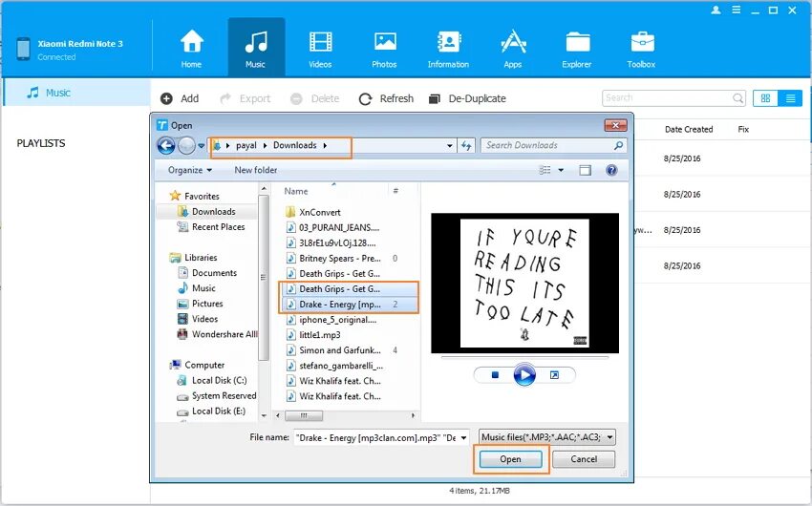Click the payal breadcrumb segment
Screen dimensions: 812x506
(246, 145)
